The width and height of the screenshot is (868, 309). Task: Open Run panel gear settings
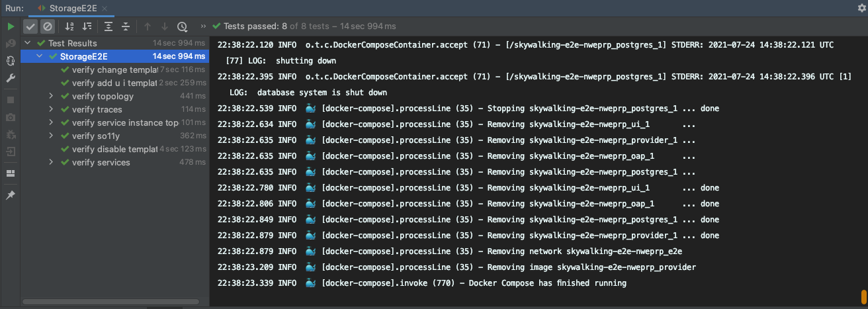[861, 8]
